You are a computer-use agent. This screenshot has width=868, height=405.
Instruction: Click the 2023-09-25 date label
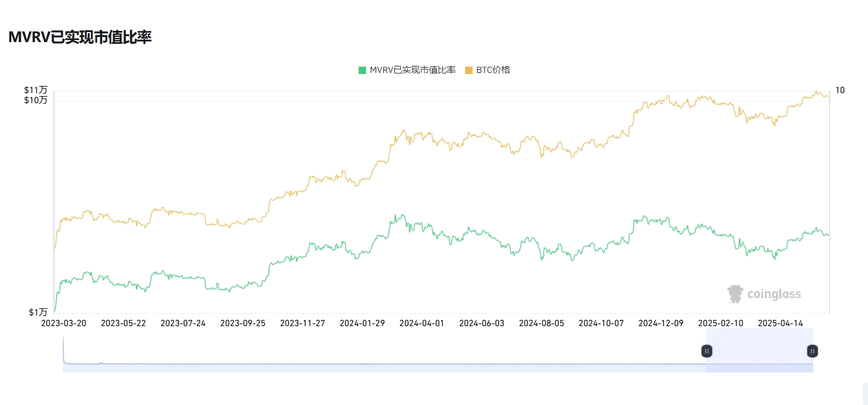(243, 323)
